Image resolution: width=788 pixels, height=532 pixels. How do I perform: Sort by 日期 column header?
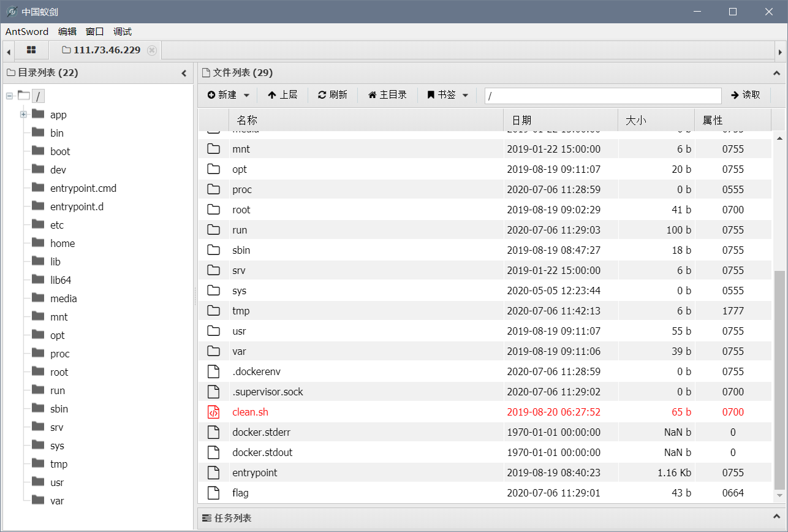[561, 120]
